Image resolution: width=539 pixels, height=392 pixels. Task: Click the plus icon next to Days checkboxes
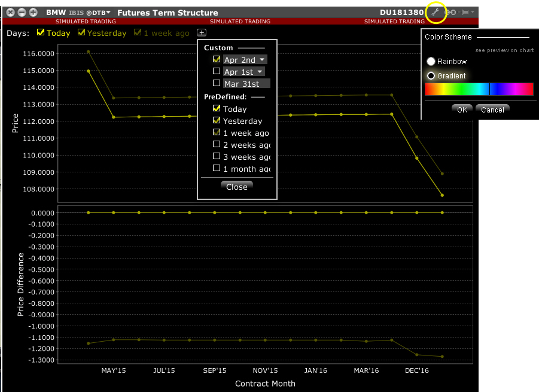202,33
